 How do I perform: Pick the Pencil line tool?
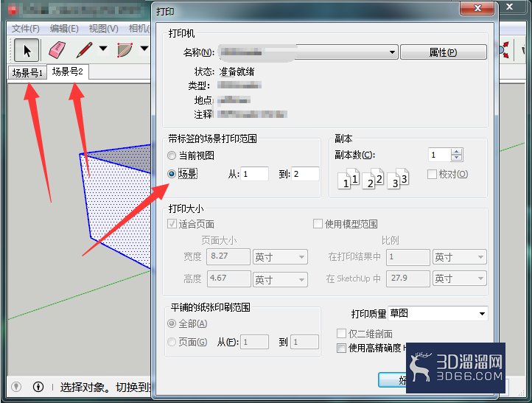point(84,50)
